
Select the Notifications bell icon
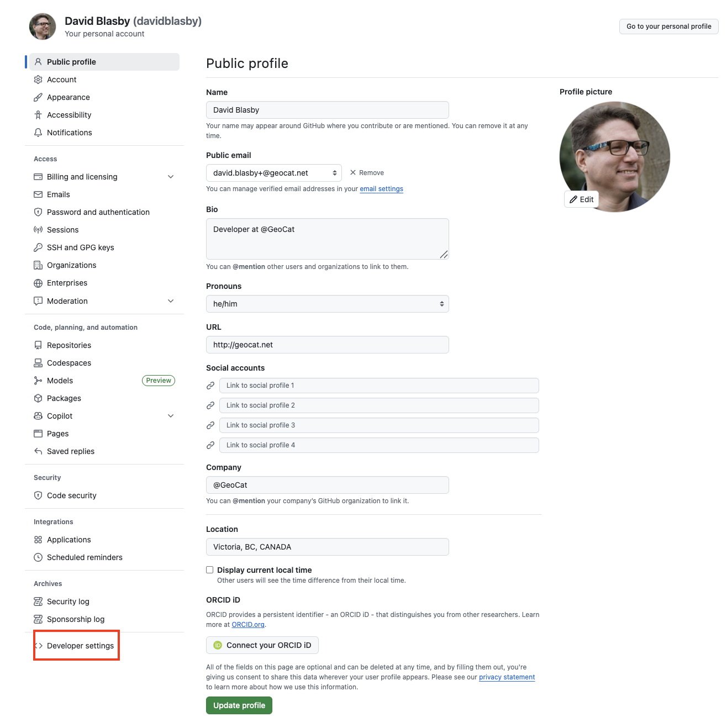point(38,133)
